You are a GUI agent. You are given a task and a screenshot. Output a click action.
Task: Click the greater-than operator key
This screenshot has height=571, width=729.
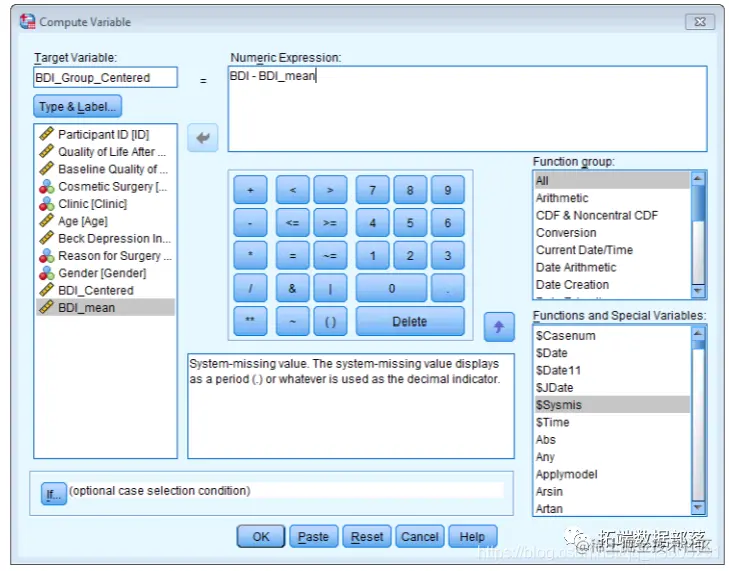point(330,190)
